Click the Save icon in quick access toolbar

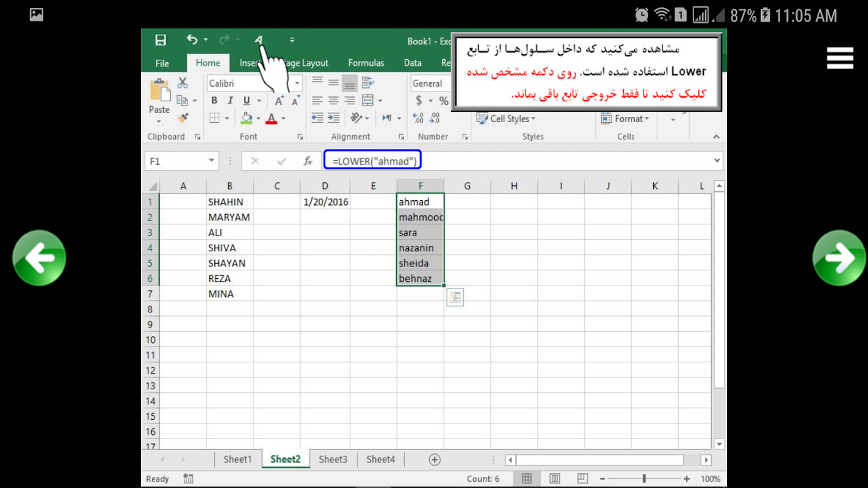click(161, 40)
